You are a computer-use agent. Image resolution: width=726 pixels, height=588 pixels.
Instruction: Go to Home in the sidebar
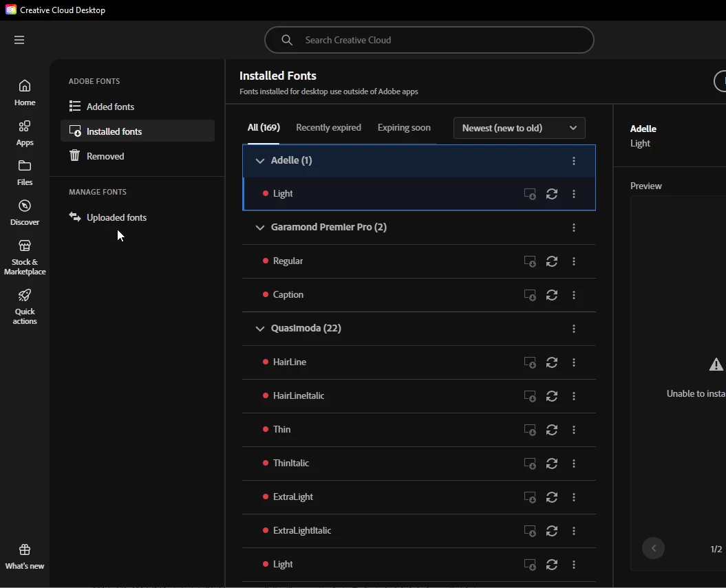(x=25, y=93)
